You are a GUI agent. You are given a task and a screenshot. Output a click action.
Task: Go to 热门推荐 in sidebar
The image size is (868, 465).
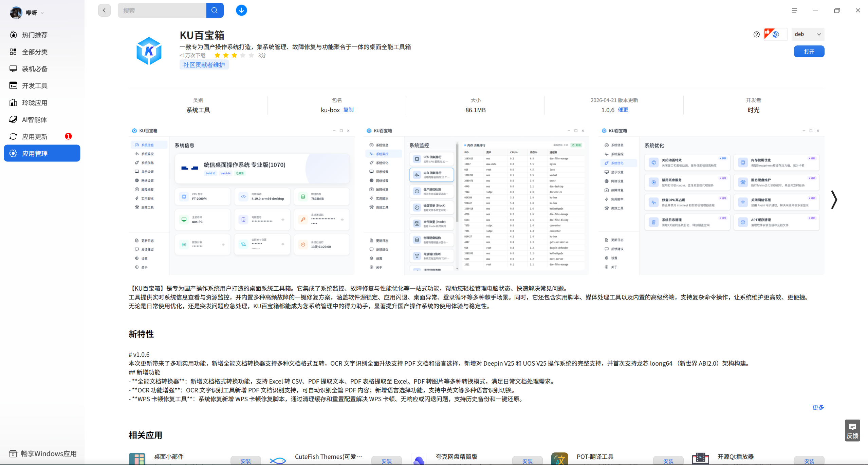tap(42, 35)
